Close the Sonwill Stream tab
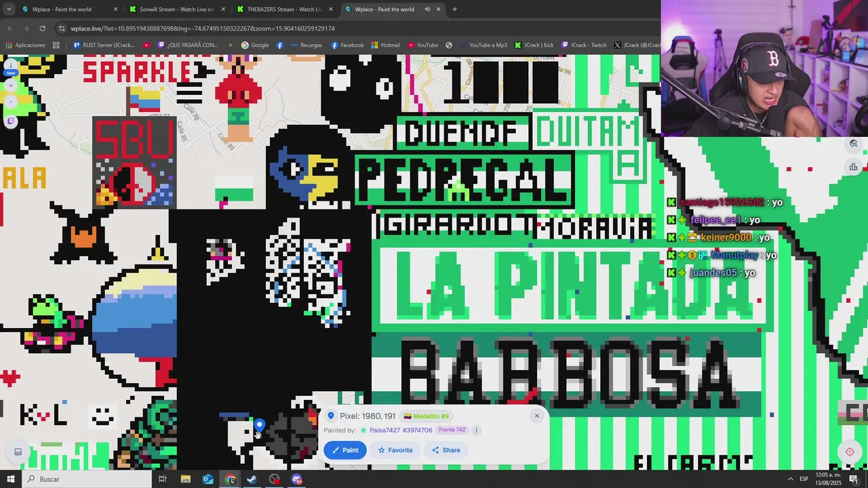The width and height of the screenshot is (868, 488). pos(223,9)
